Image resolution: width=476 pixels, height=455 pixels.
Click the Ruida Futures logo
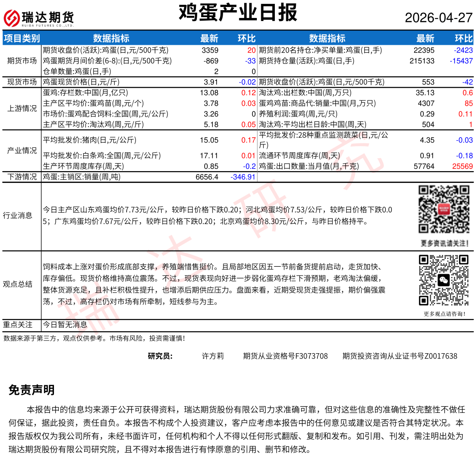[x=39, y=18]
